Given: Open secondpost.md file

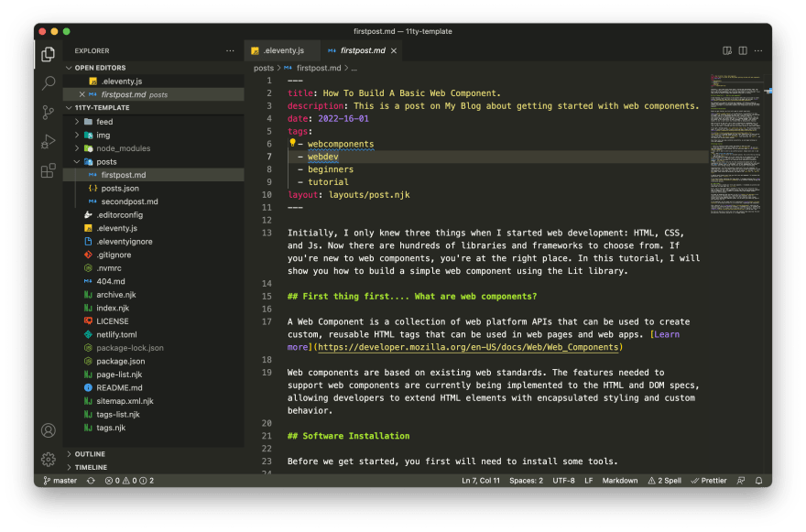Looking at the screenshot, I should (x=153, y=202).
